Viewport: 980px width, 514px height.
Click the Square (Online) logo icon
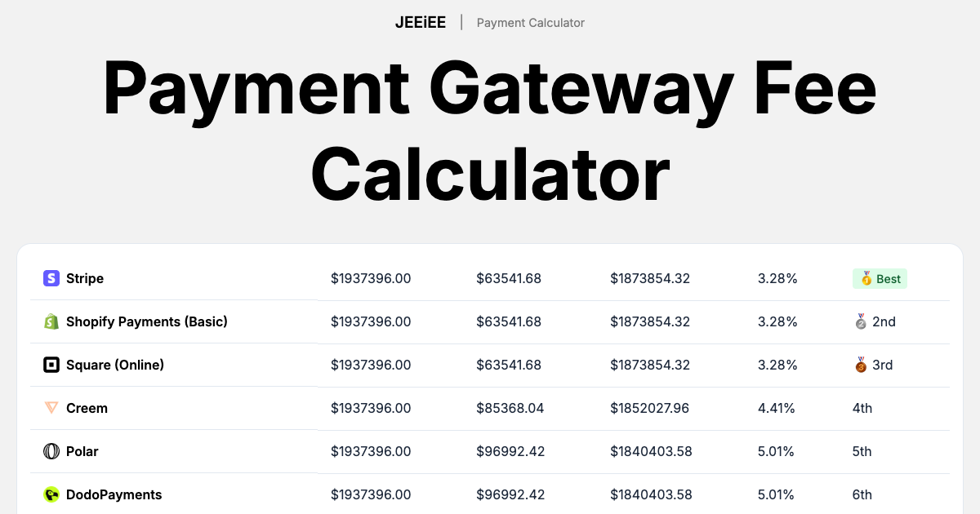(51, 365)
